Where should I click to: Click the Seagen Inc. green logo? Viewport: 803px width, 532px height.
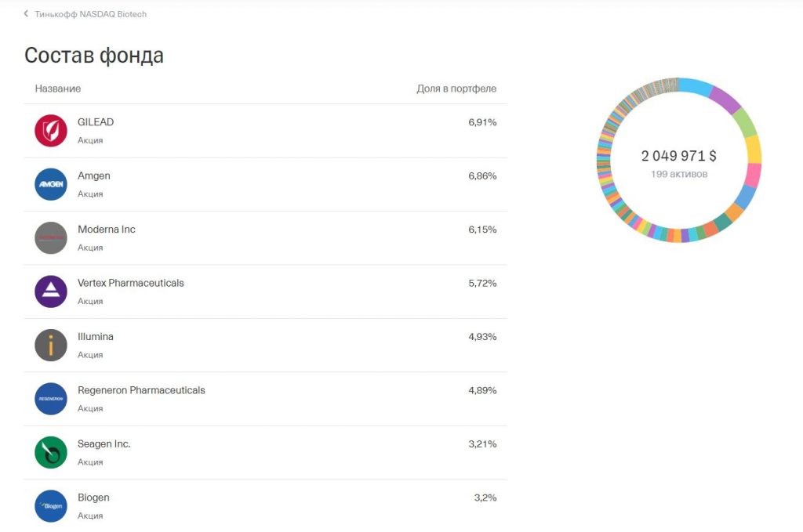pos(51,452)
